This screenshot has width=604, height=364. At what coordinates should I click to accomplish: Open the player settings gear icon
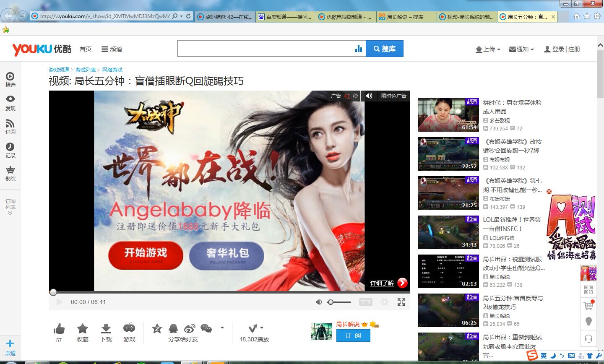[x=384, y=302]
